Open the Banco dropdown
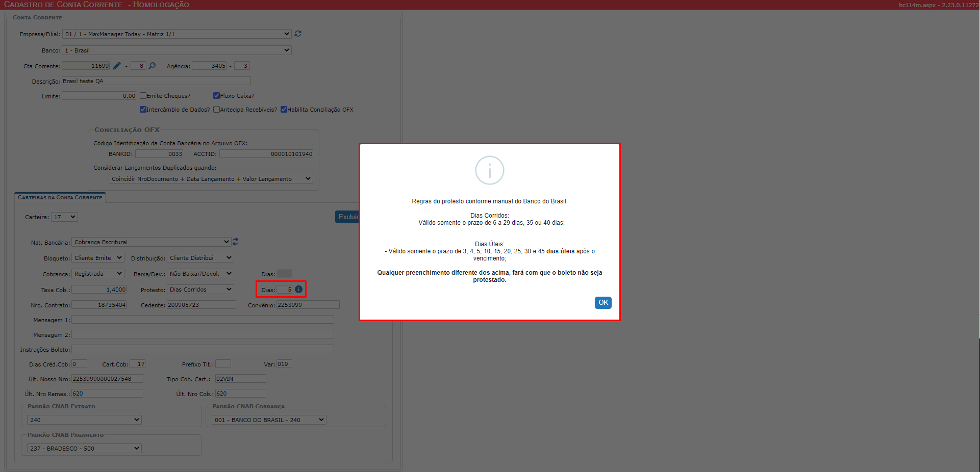 tap(177, 50)
